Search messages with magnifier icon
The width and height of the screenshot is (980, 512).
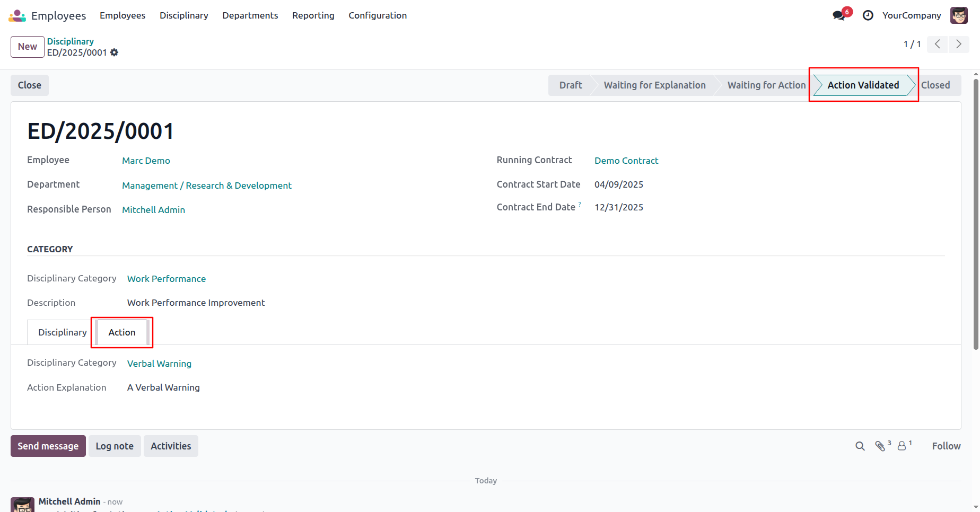[x=860, y=446]
